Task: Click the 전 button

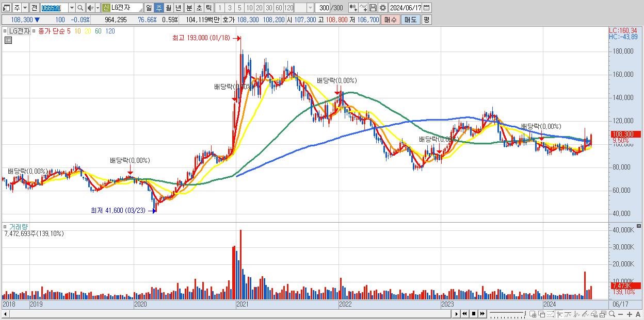Action: point(34,8)
